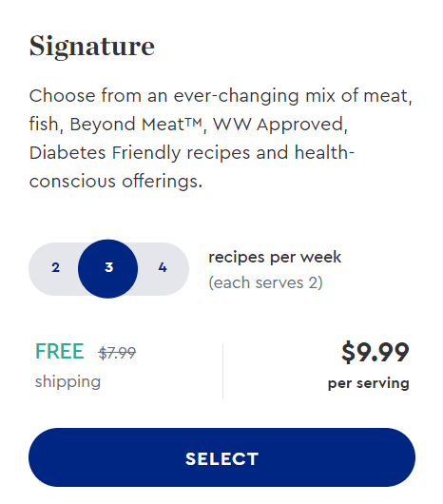Click the Signature plan heading

pos(92,47)
